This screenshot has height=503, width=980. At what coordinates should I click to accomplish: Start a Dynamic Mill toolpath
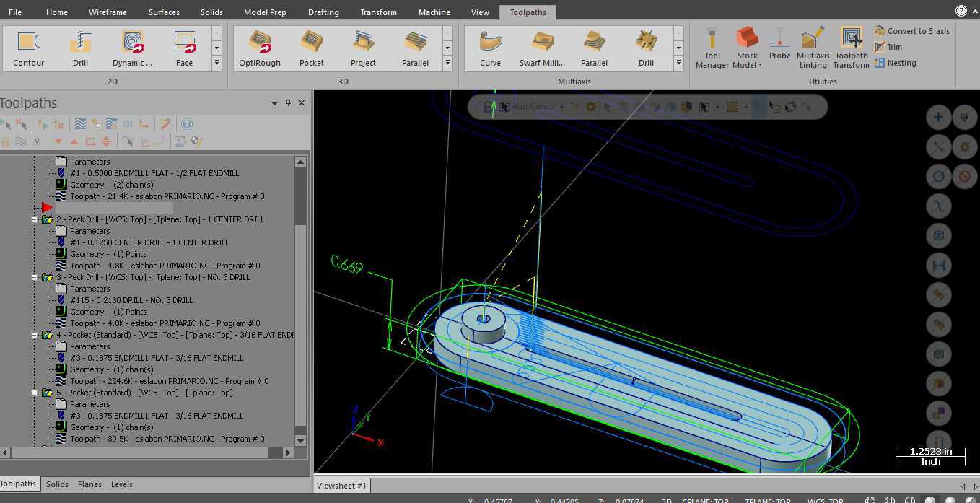pos(133,49)
